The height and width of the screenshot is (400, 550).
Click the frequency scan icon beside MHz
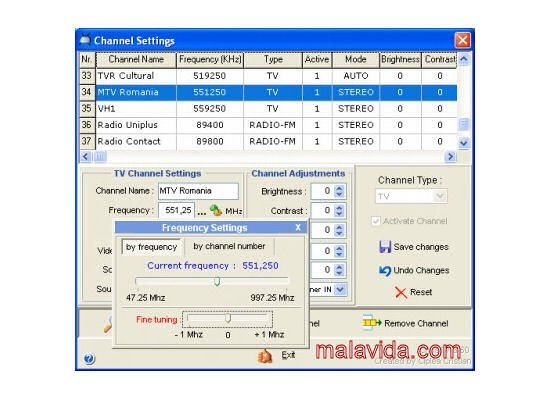[x=215, y=210]
